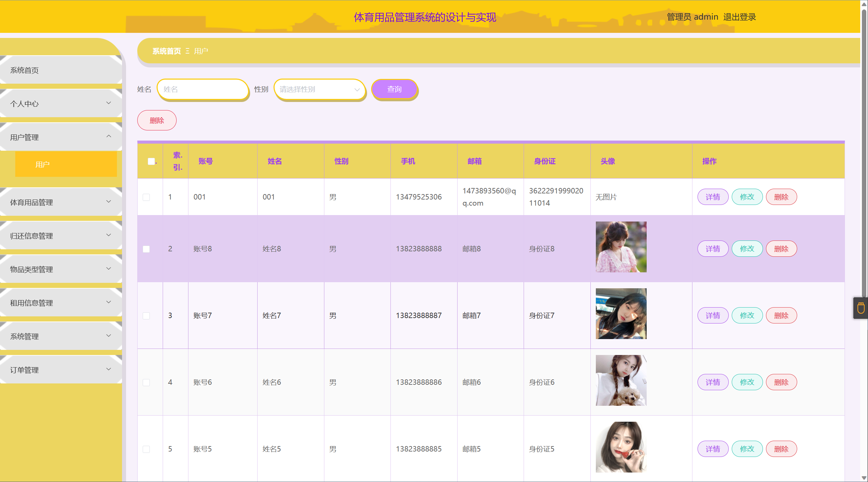Click the 退出登录 logout link
The height and width of the screenshot is (482, 868).
coord(739,17)
